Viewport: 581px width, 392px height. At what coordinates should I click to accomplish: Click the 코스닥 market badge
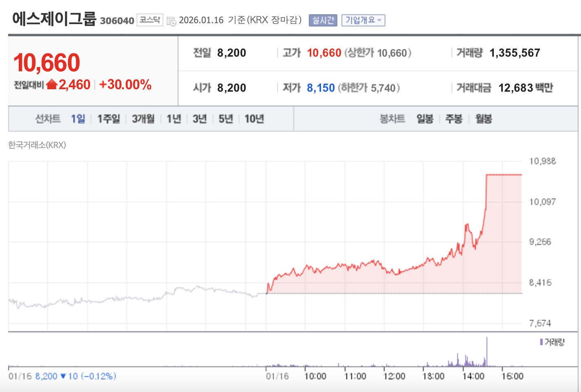tap(150, 20)
